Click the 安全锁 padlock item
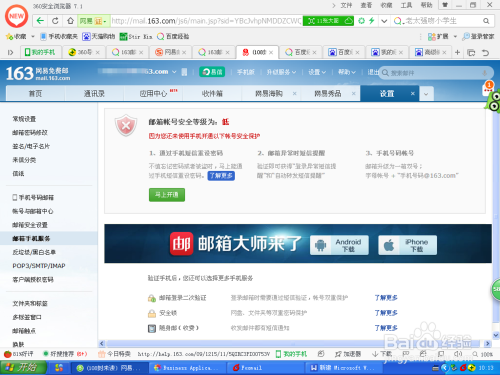Image resolution: width=500 pixels, height=375 pixels. (162, 313)
